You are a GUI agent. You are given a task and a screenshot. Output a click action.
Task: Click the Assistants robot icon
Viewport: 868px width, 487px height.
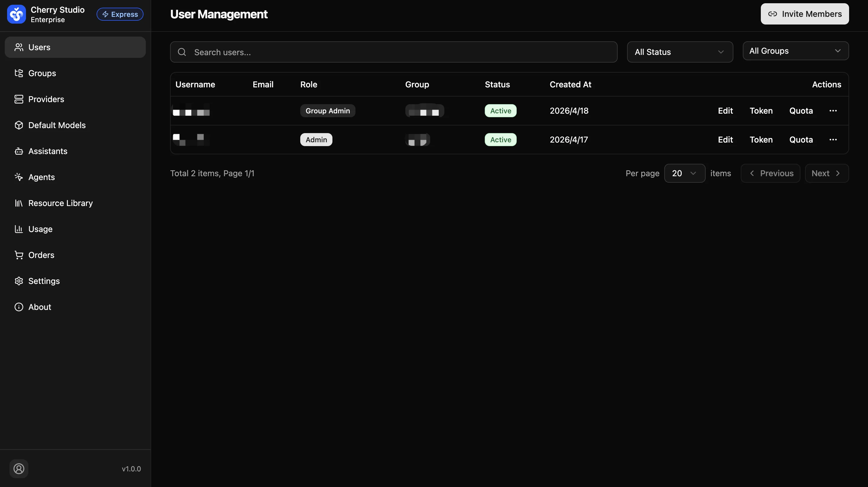pyautogui.click(x=19, y=151)
